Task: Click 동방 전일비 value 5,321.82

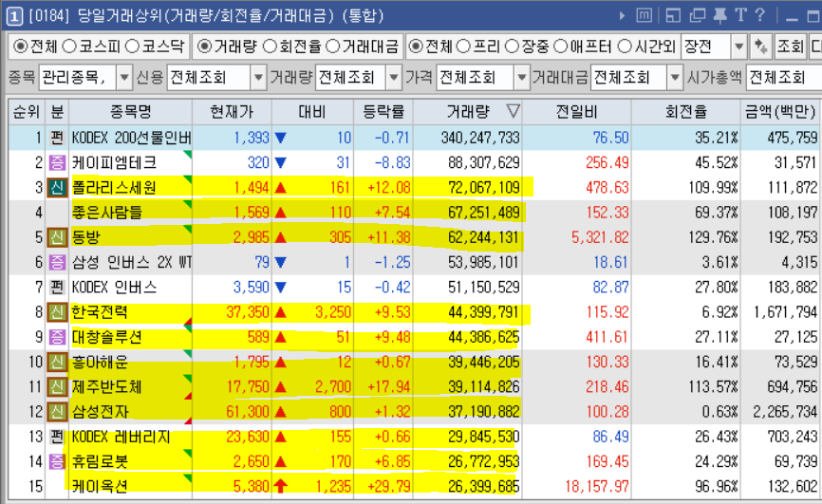Action: coord(600,237)
